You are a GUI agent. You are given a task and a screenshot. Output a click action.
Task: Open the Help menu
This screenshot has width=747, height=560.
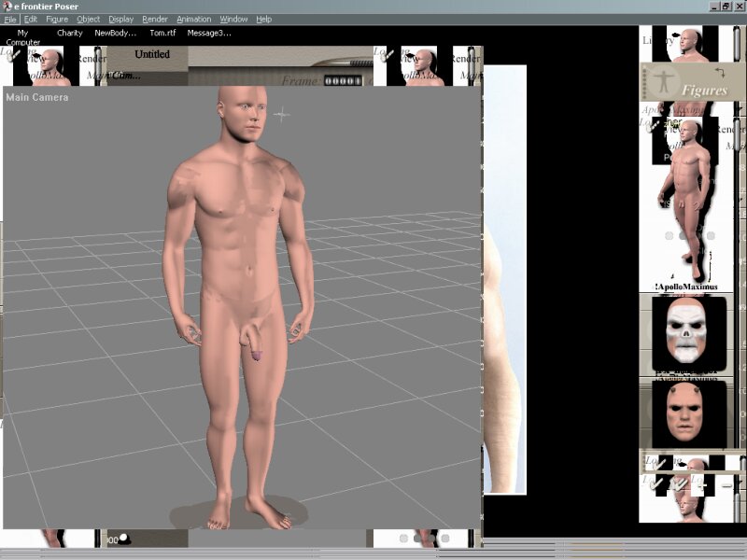click(264, 20)
